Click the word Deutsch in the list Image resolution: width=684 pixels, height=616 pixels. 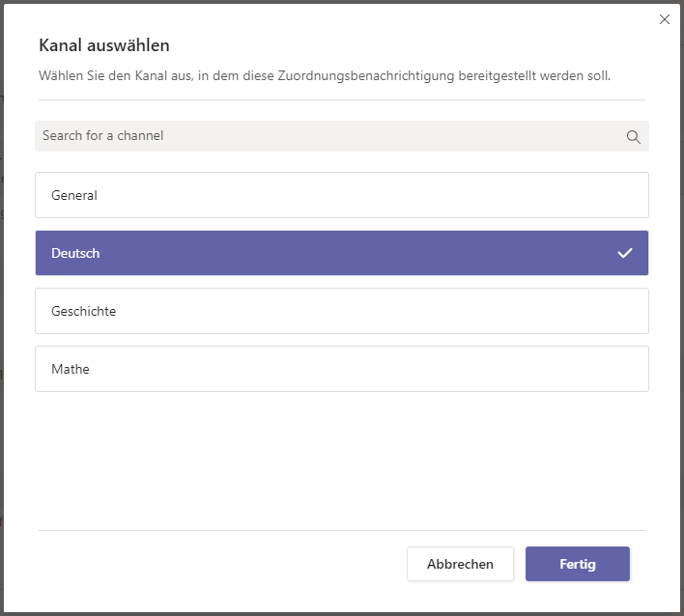coord(75,253)
